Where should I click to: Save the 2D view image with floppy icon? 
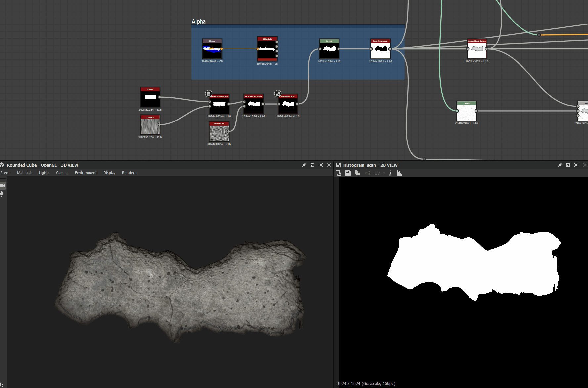[348, 173]
